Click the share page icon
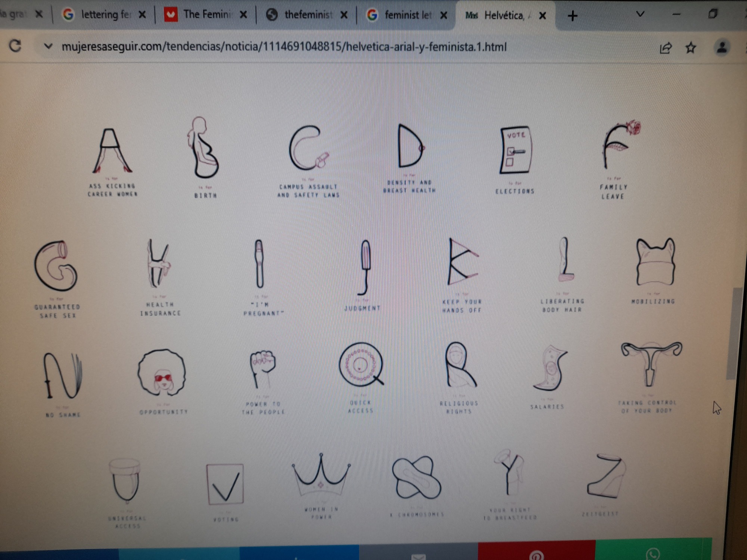Viewport: 747px width, 560px height. coord(666,48)
